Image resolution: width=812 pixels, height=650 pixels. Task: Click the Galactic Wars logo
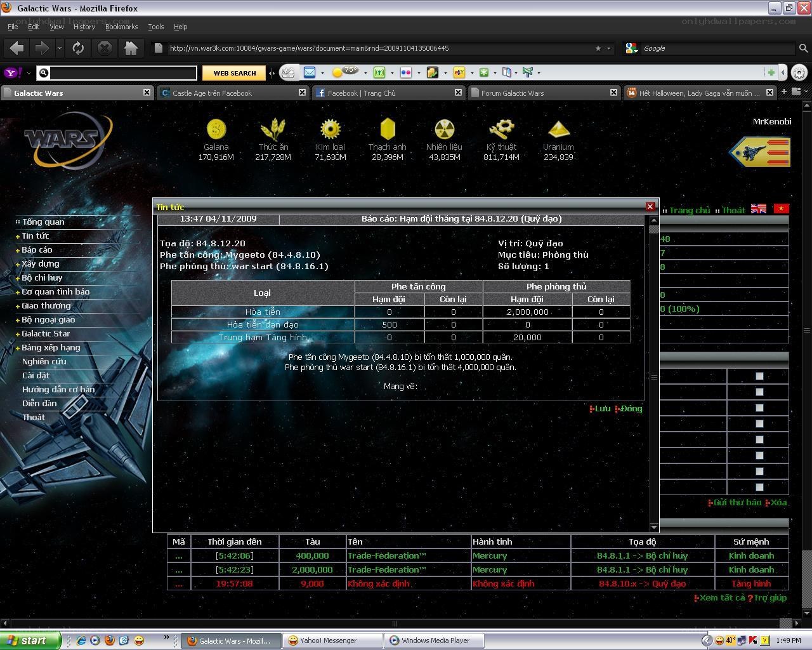pyautogui.click(x=69, y=140)
